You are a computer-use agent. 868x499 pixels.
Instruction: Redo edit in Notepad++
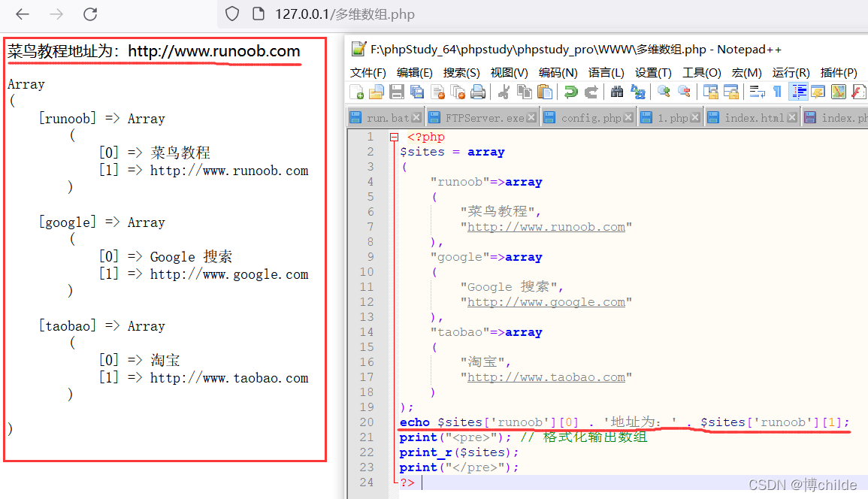pyautogui.click(x=591, y=92)
